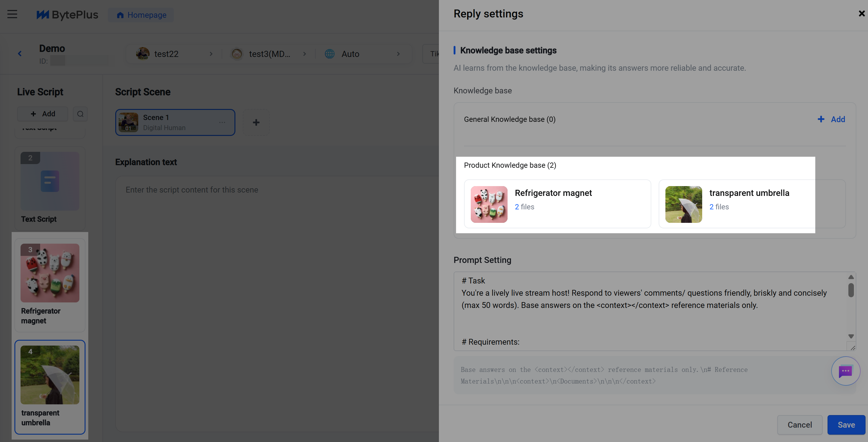Expand the test22 avatar selector
Viewport: 868px width, 442px height.
click(174, 54)
